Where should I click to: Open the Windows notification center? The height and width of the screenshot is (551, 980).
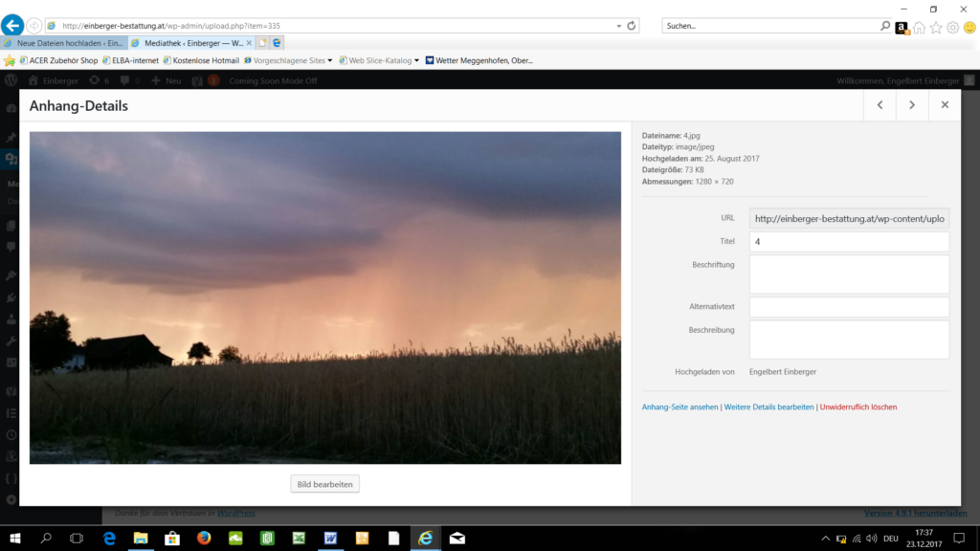959,538
